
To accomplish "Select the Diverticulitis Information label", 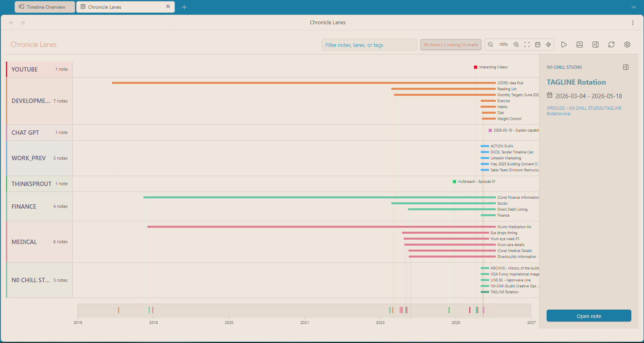I will tap(517, 257).
